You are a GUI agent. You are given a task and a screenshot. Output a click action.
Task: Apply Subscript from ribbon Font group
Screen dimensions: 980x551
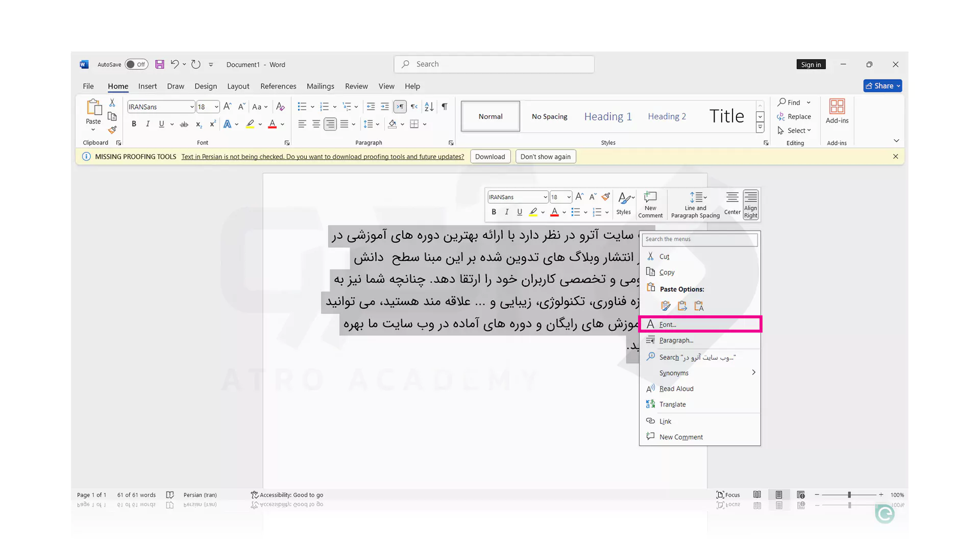(x=199, y=124)
